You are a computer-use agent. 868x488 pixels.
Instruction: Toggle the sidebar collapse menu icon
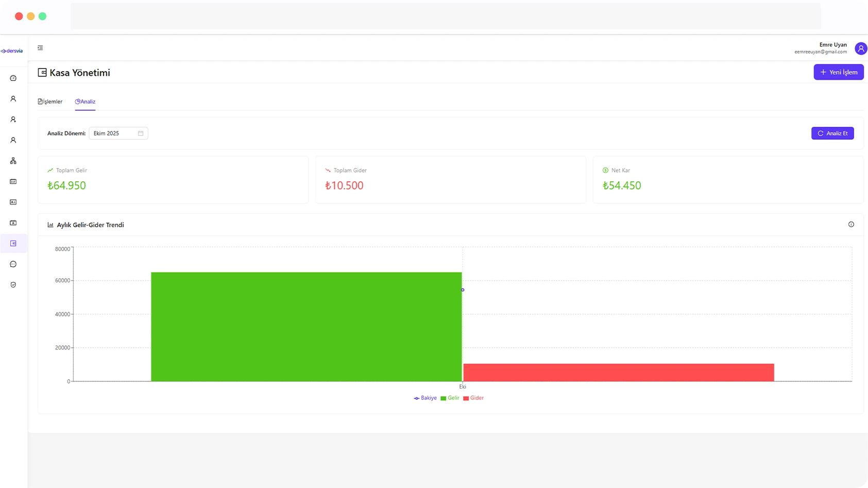pyautogui.click(x=40, y=48)
